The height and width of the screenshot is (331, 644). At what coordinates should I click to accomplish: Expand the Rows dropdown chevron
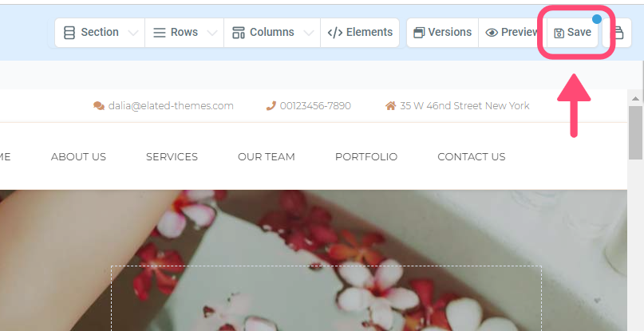(x=212, y=33)
